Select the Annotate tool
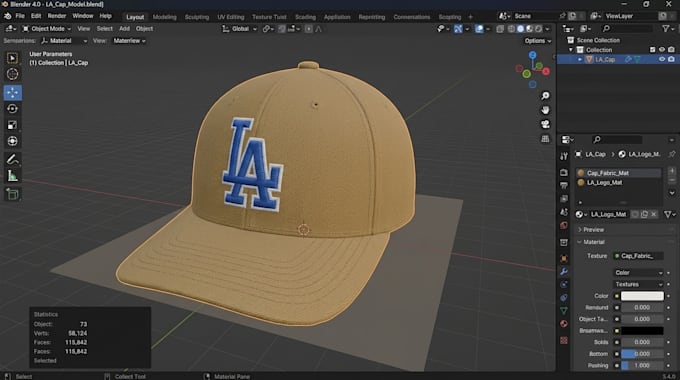 click(12, 160)
